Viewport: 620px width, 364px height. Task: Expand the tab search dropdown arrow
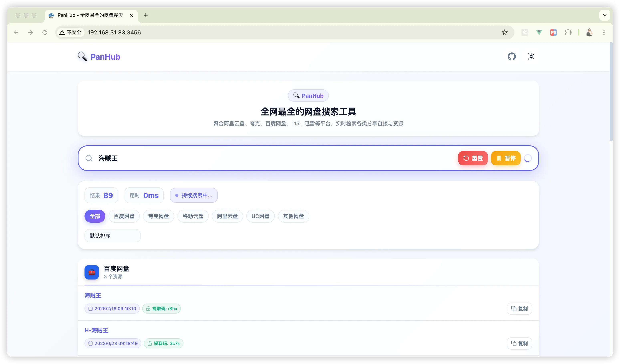click(x=605, y=15)
